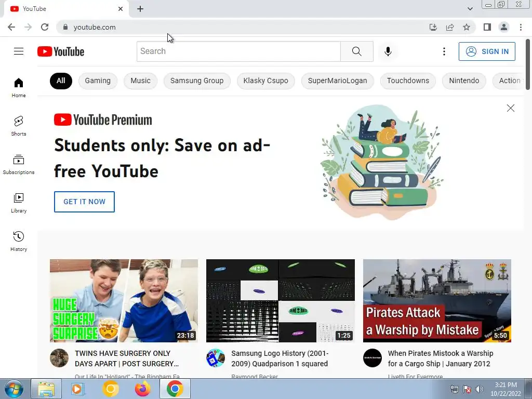Viewport: 532px width, 399px height.
Task: Click the SIGN IN button
Action: click(x=487, y=51)
